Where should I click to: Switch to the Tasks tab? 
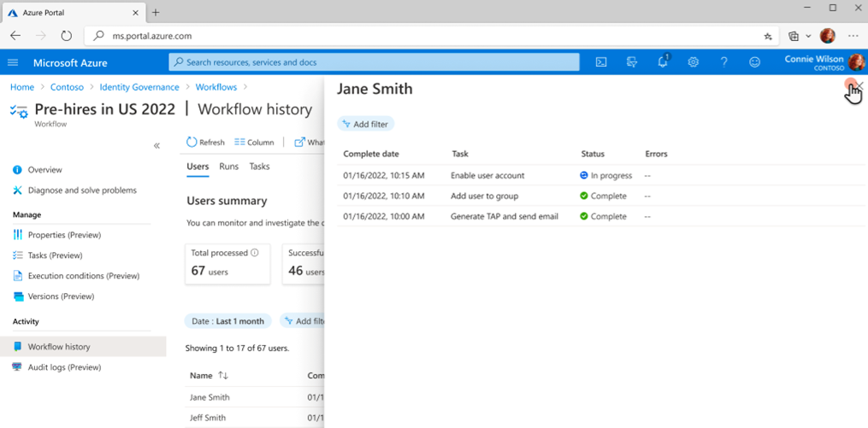click(x=259, y=167)
